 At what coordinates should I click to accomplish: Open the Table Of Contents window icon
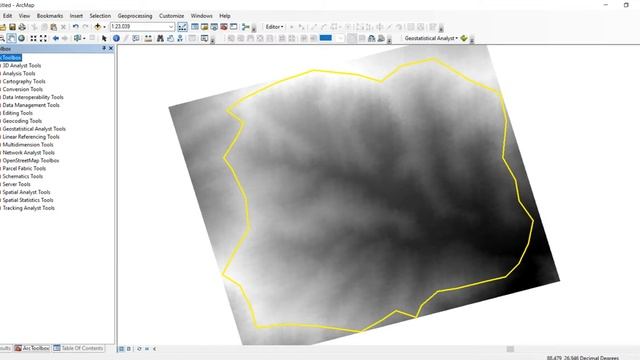point(195,27)
